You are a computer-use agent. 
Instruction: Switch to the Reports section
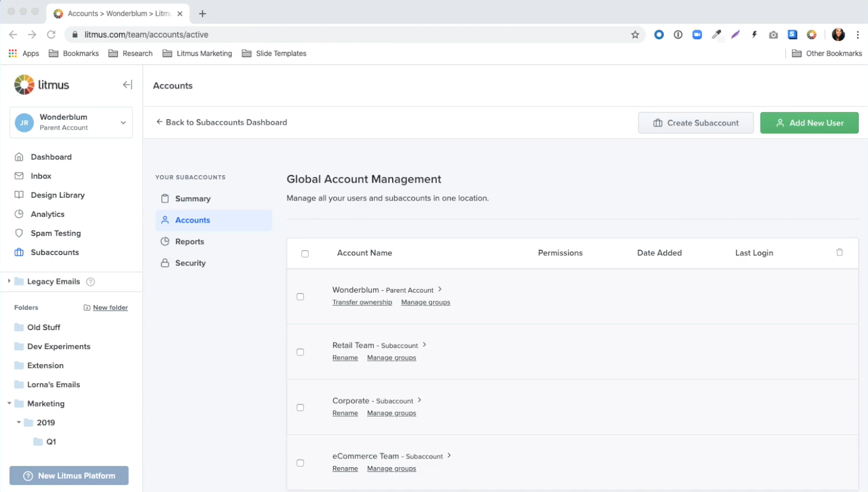189,241
